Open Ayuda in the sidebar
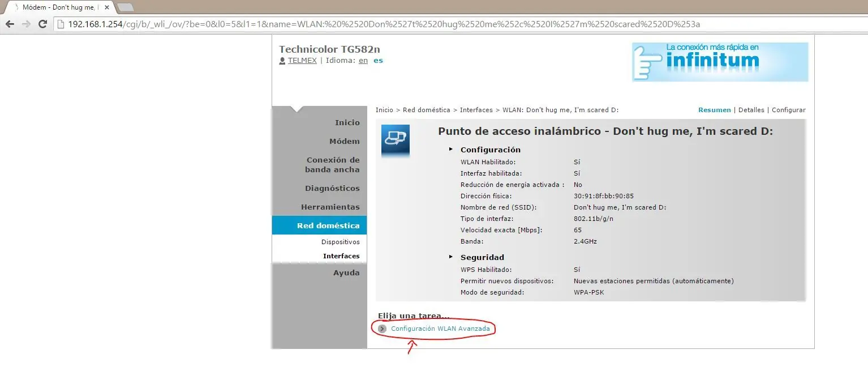The width and height of the screenshot is (868, 392). [346, 272]
